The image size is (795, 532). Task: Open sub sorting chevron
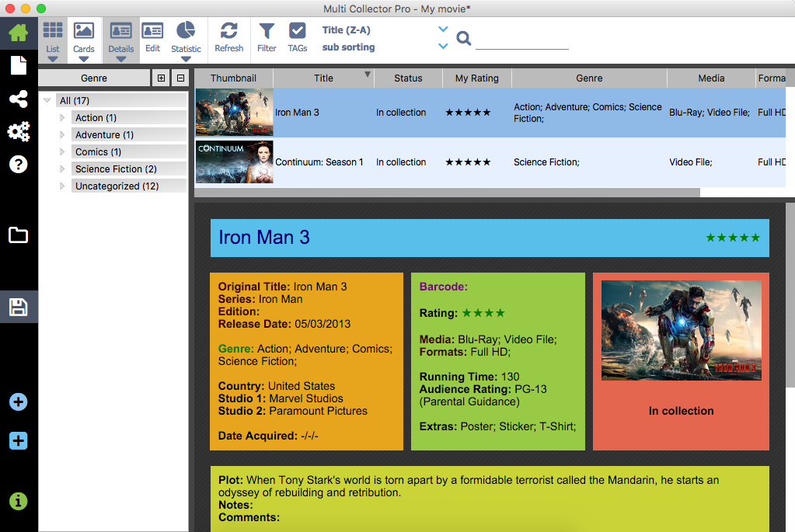pyautogui.click(x=443, y=46)
